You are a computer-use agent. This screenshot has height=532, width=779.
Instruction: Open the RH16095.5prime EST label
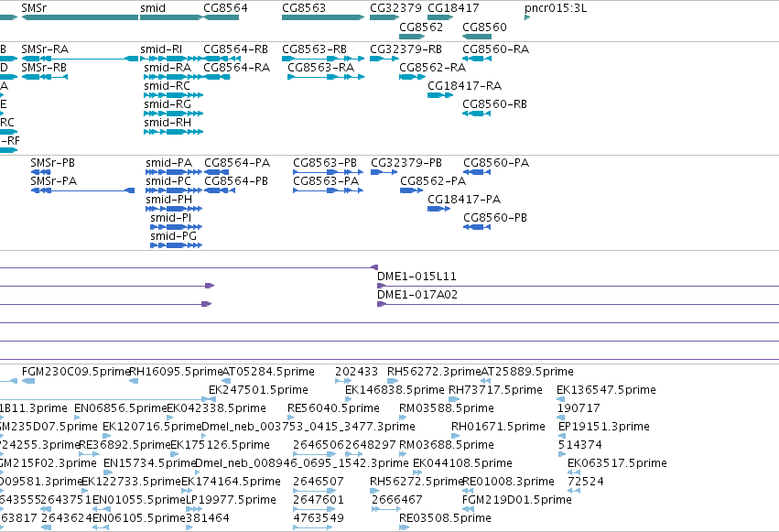pyautogui.click(x=176, y=372)
